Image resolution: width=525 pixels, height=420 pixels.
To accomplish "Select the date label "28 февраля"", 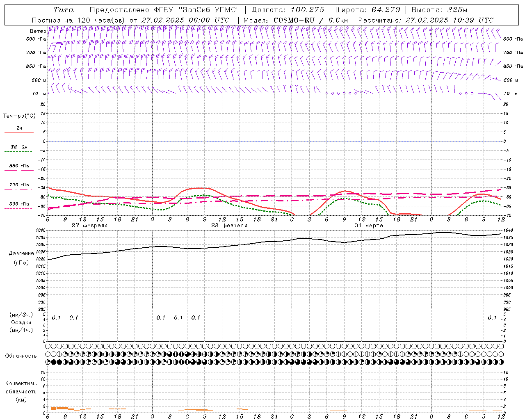I will coord(229,226).
